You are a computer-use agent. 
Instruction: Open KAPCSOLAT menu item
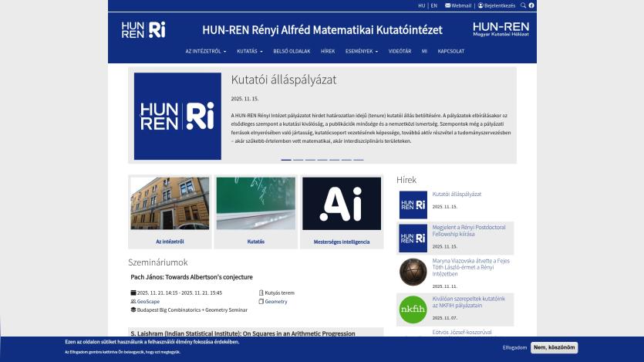point(451,52)
